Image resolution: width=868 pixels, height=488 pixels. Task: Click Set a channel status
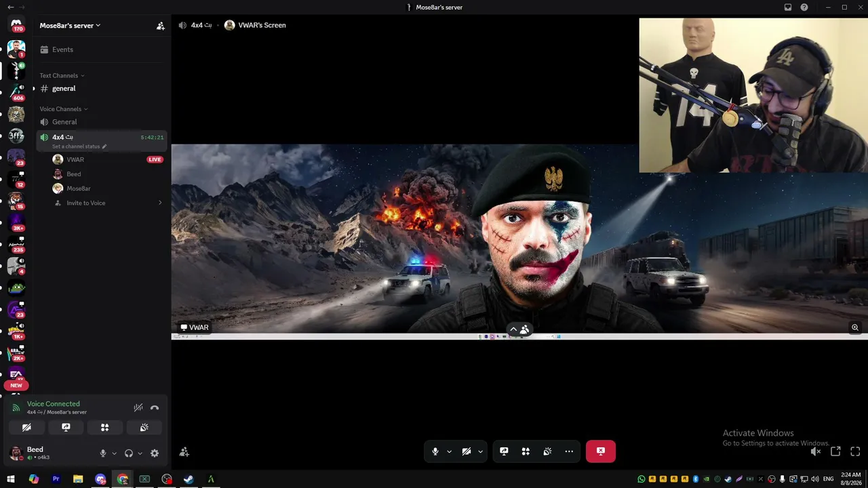click(x=76, y=146)
